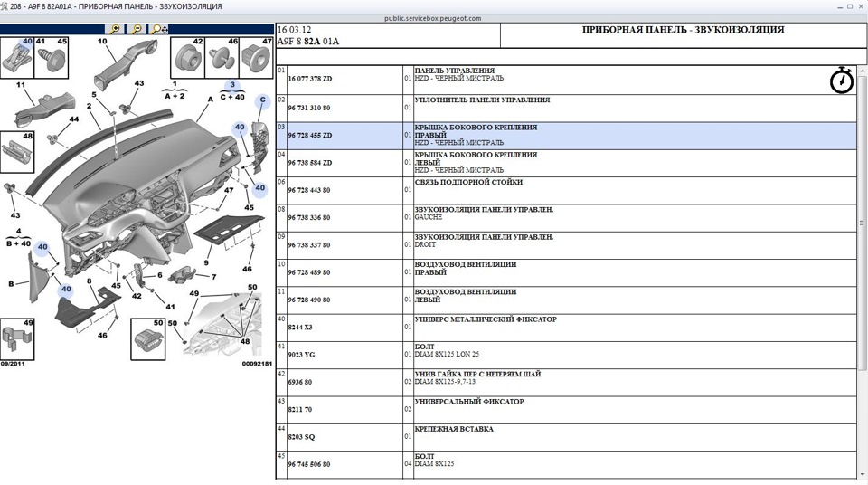Click description УНИВЕРСАЛЬНЫЙ ФИКСАТОР
The image size is (868, 485).
469,402
